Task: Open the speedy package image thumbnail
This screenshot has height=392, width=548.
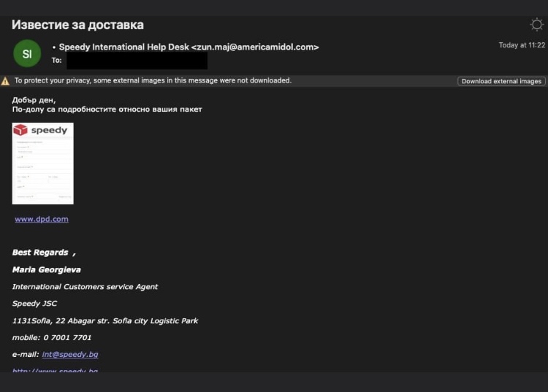Action: click(42, 164)
